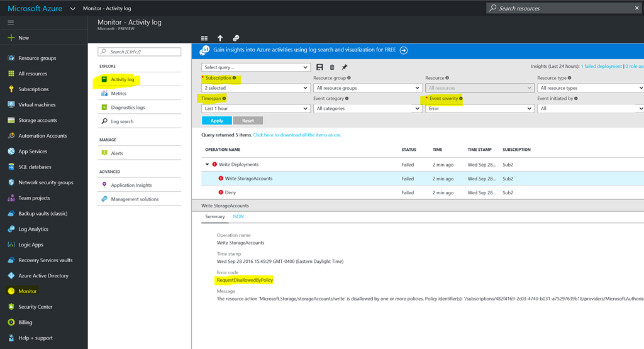Image resolution: width=644 pixels, height=349 pixels.
Task: Pin the current query with pin icon
Action: click(344, 67)
